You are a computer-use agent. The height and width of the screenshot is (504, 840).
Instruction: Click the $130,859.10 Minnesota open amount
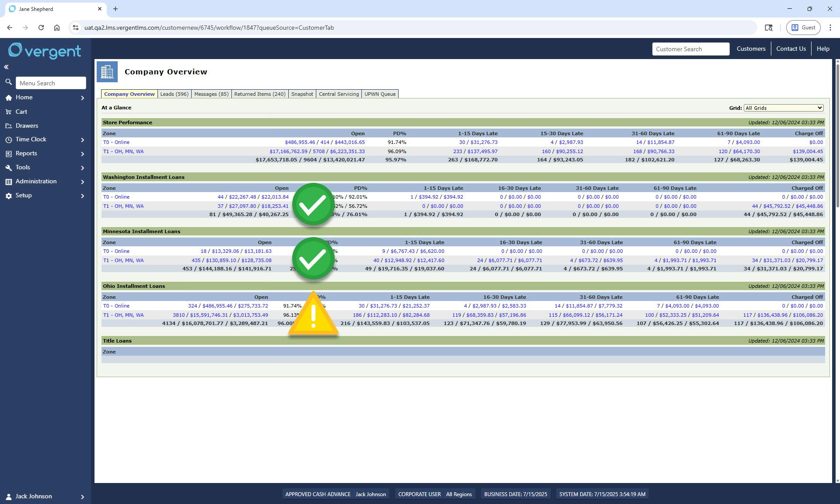coord(221,260)
